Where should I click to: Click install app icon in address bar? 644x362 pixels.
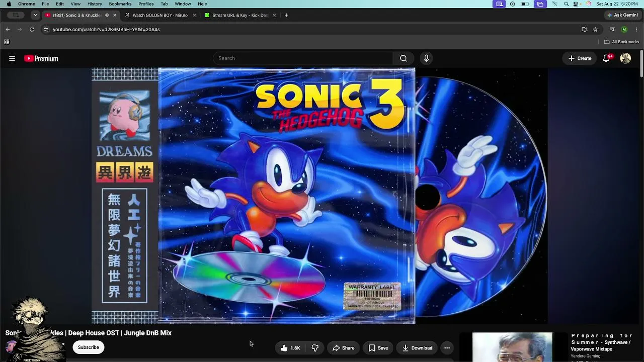pos(584,29)
